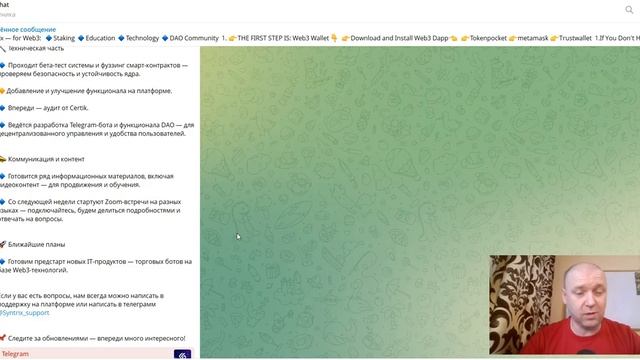This screenshot has width=640, height=360.
Task: Click the 'Готовим предстарт новых IT-продуктов' paragraph
Action: click(96, 266)
